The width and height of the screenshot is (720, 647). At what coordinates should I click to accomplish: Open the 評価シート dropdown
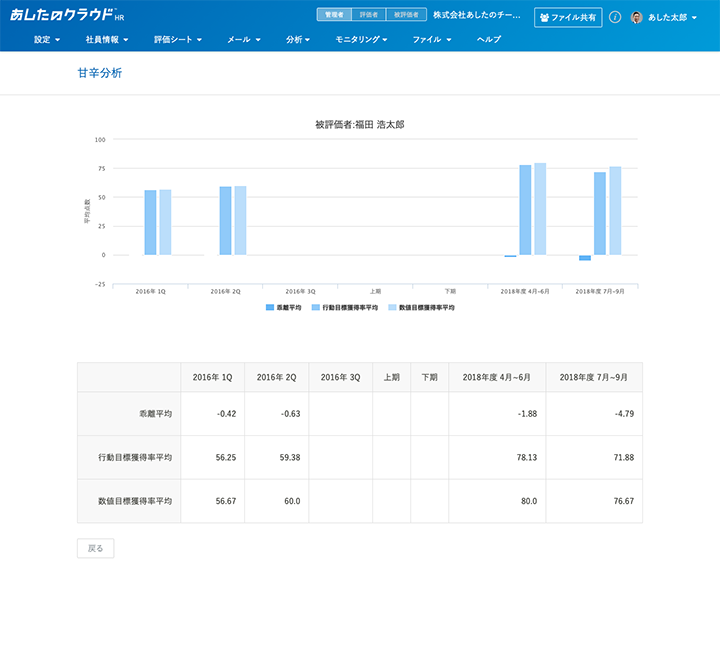coord(178,40)
